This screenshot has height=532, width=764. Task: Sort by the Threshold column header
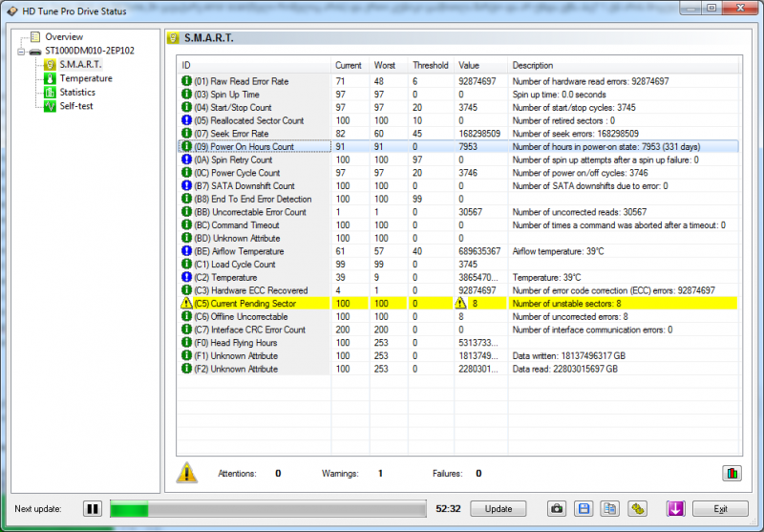coord(430,65)
